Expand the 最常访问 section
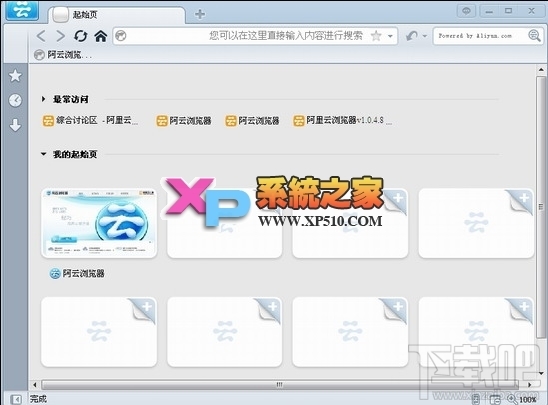The image size is (548, 405). pos(44,99)
